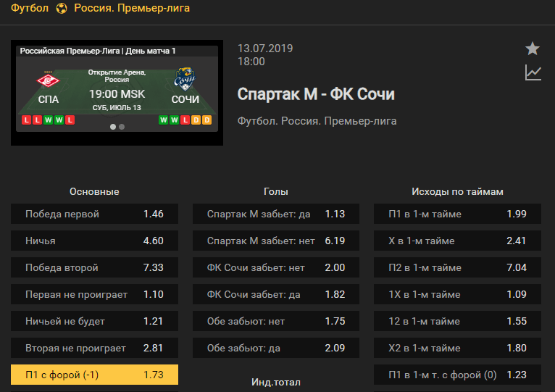Click the СОЧИ team abbreviation

(185, 99)
